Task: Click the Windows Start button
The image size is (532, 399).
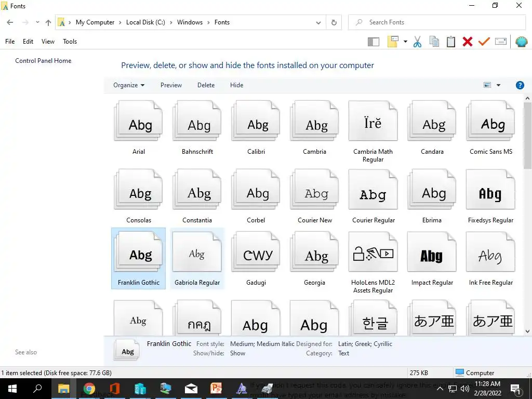Action: tap(12, 389)
